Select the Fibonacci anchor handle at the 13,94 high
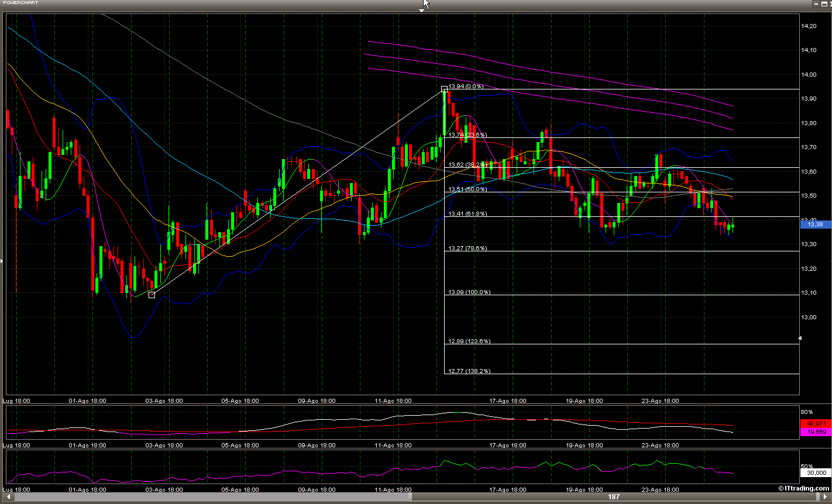The image size is (832, 504). coord(444,89)
